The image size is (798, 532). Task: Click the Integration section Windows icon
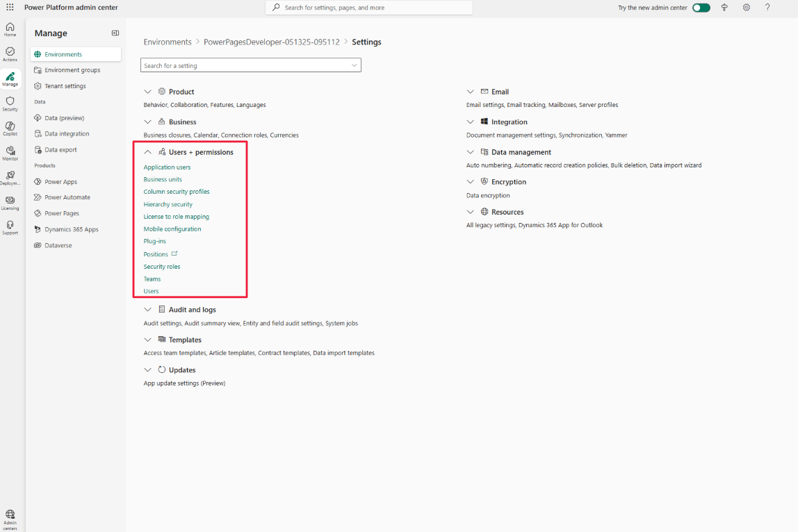click(484, 122)
